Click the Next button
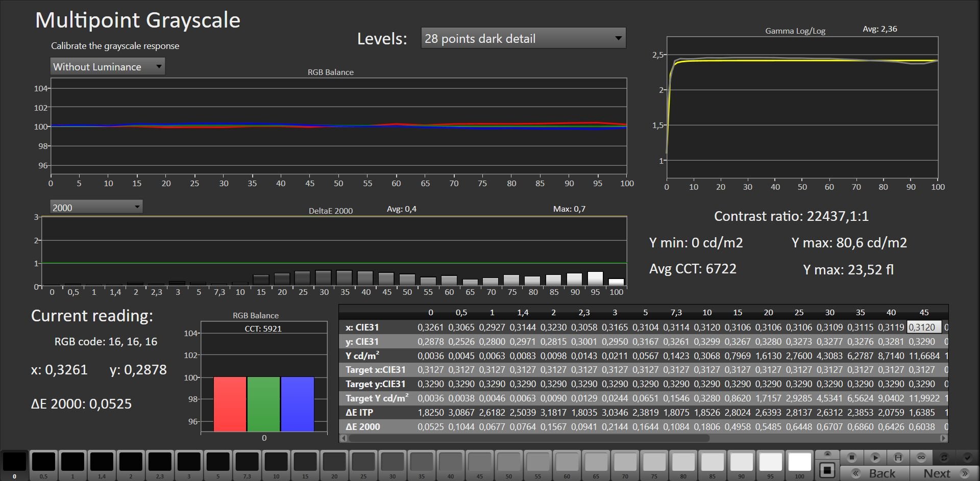 (x=944, y=473)
